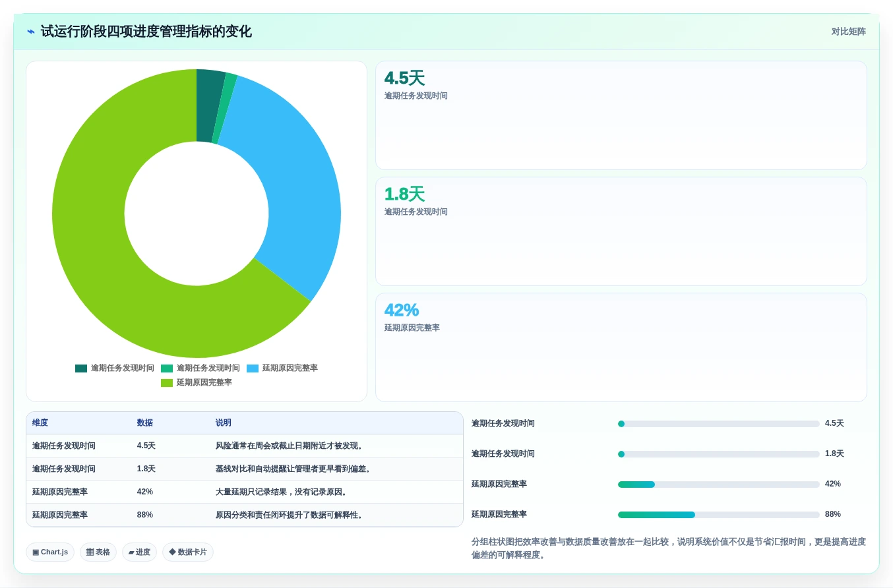Click the lightning icon beside the title
This screenshot has height=588, width=893.
[x=31, y=32]
